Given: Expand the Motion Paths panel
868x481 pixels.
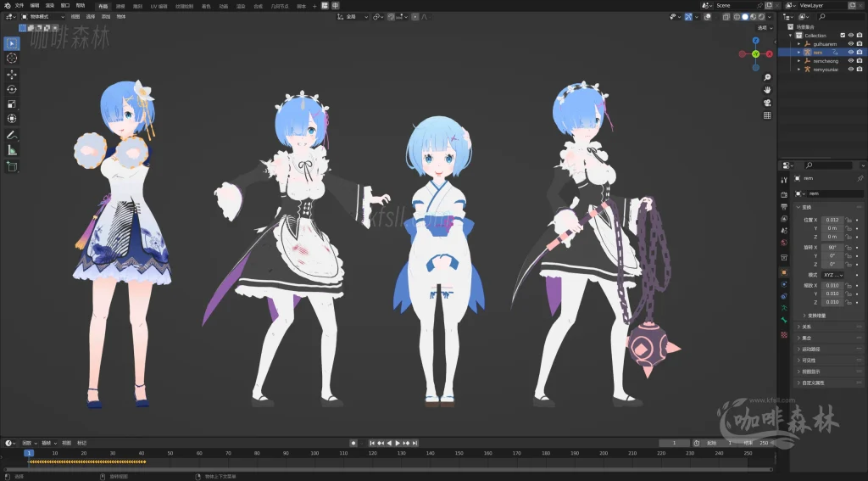Looking at the screenshot, I should pos(829,350).
